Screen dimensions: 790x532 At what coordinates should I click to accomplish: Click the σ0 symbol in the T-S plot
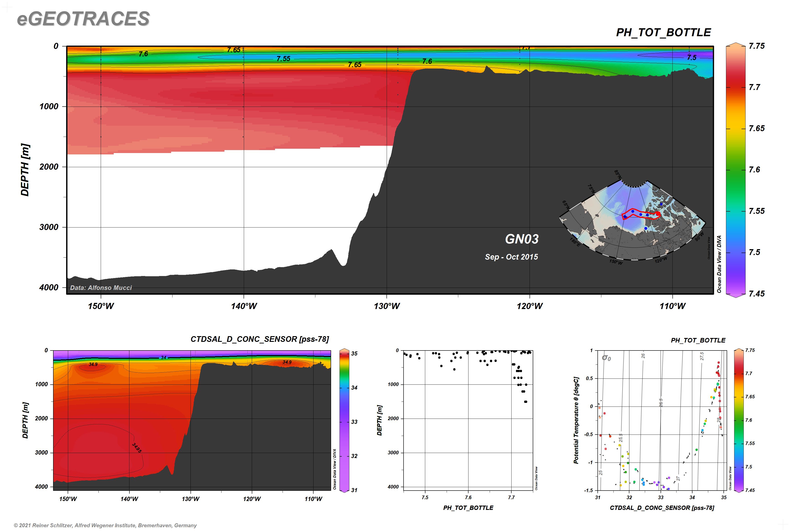pyautogui.click(x=606, y=358)
